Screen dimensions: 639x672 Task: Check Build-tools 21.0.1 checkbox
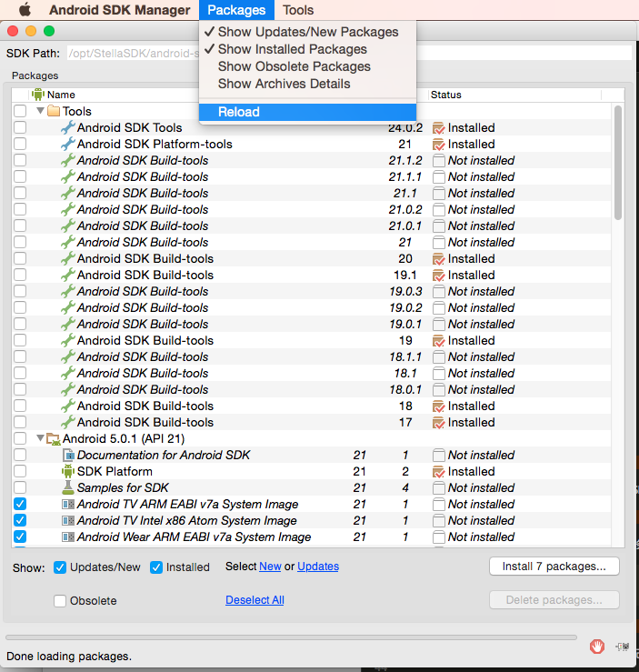(20, 226)
